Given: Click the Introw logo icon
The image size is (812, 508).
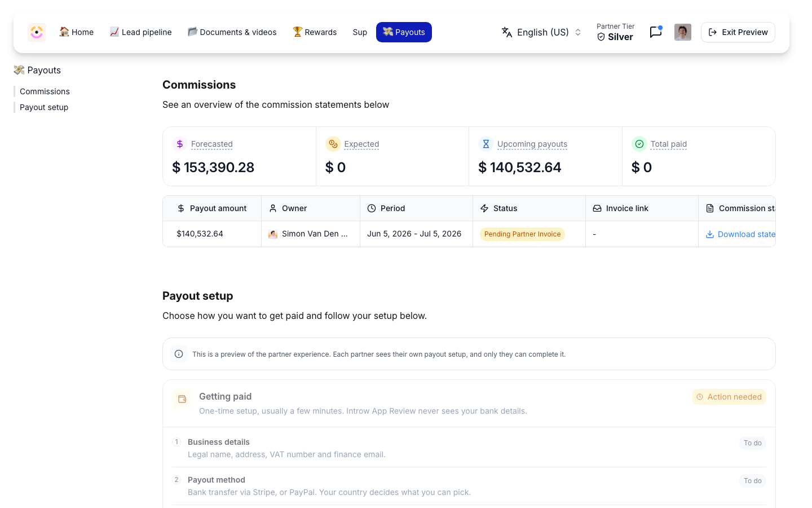Looking at the screenshot, I should point(37,32).
